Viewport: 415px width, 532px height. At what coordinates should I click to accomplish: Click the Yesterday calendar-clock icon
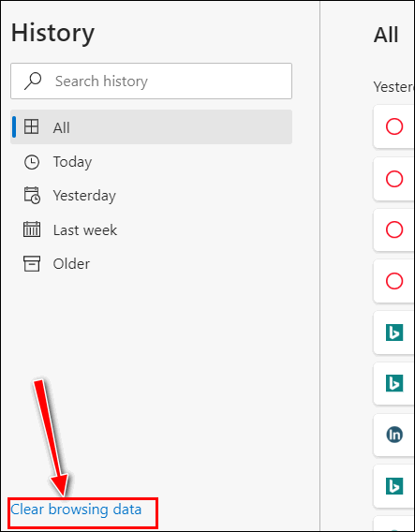coord(32,196)
